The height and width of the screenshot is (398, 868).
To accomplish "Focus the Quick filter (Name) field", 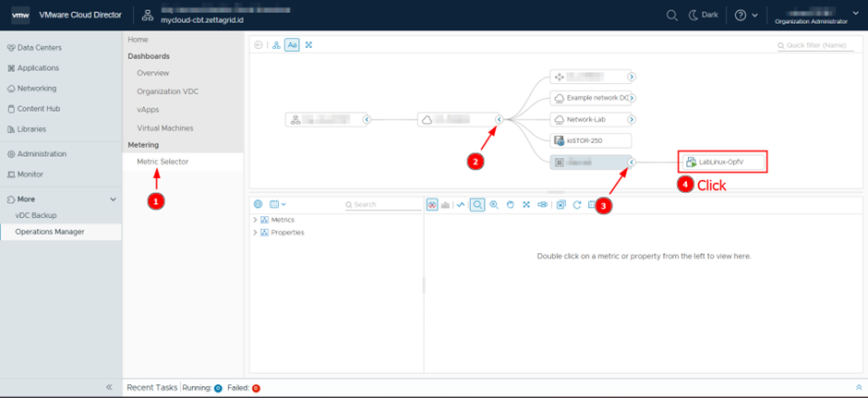I will [x=815, y=45].
